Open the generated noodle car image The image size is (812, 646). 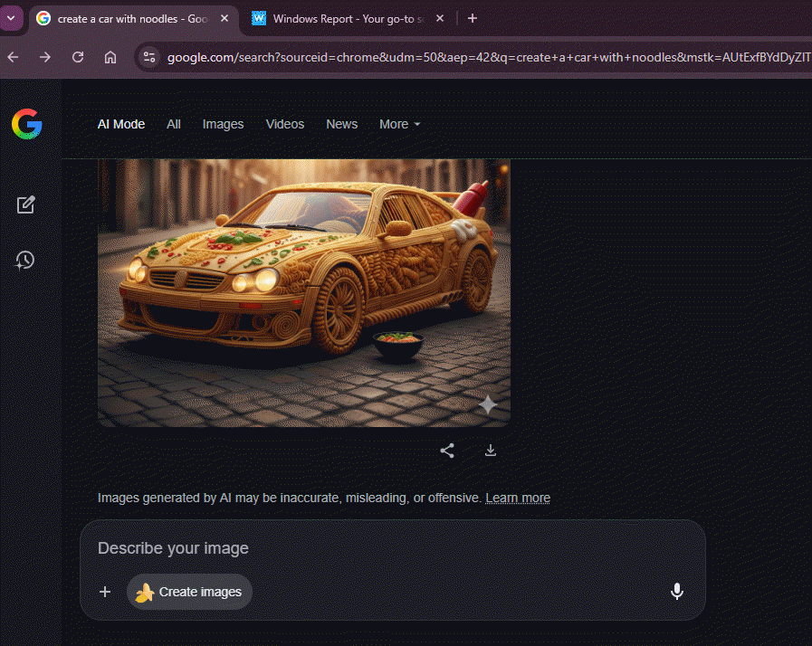tap(304, 292)
